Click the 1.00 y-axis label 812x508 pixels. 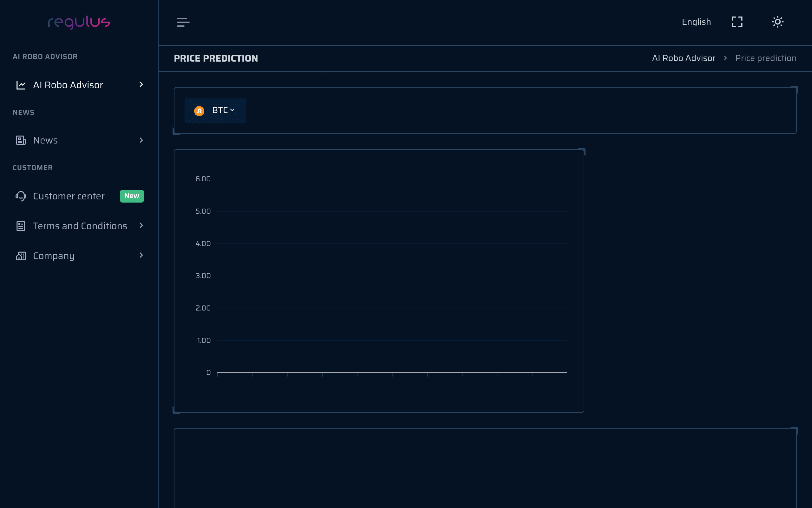204,340
